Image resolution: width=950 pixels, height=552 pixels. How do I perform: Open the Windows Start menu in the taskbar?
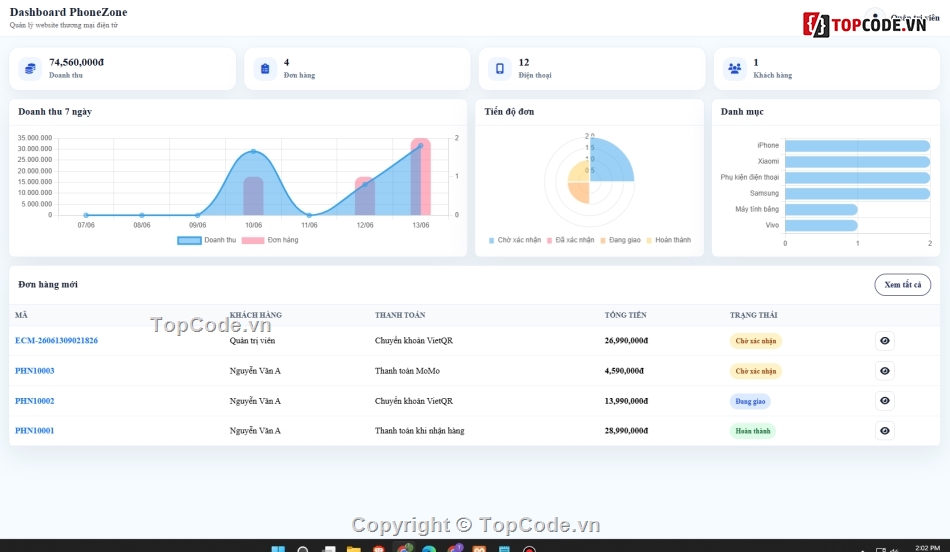(x=277, y=548)
